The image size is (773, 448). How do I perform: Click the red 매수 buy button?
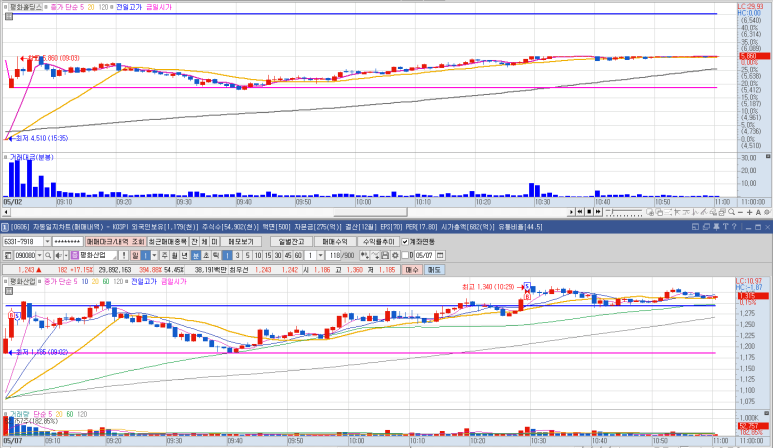pos(412,270)
